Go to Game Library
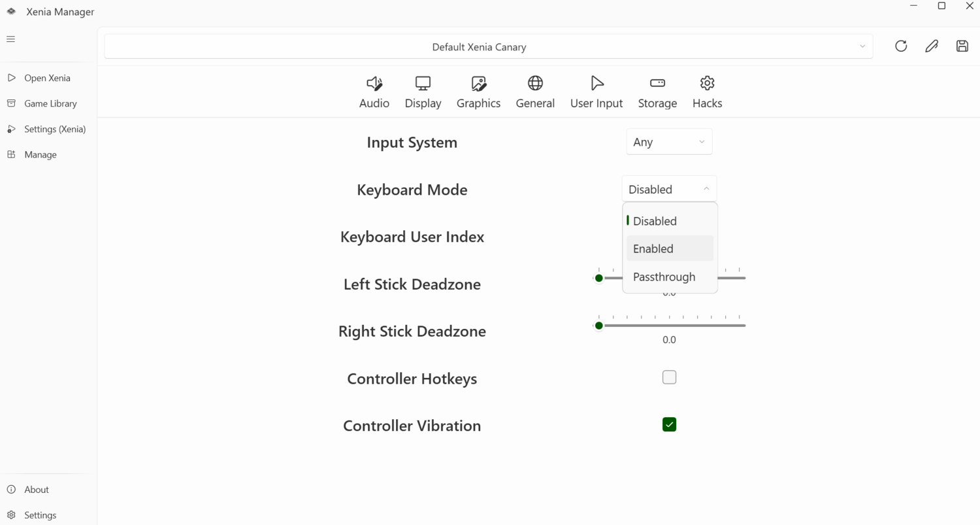 tap(50, 103)
